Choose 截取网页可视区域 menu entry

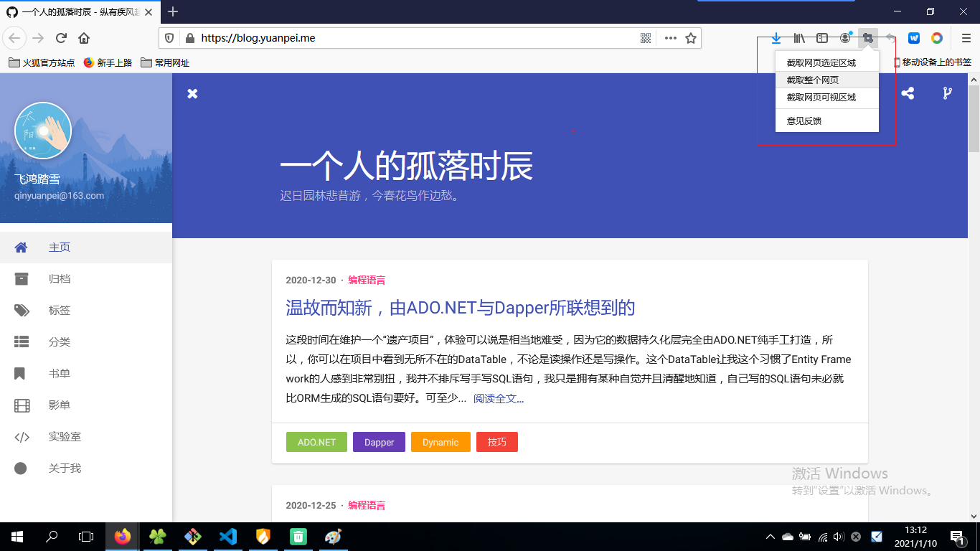[x=827, y=98]
